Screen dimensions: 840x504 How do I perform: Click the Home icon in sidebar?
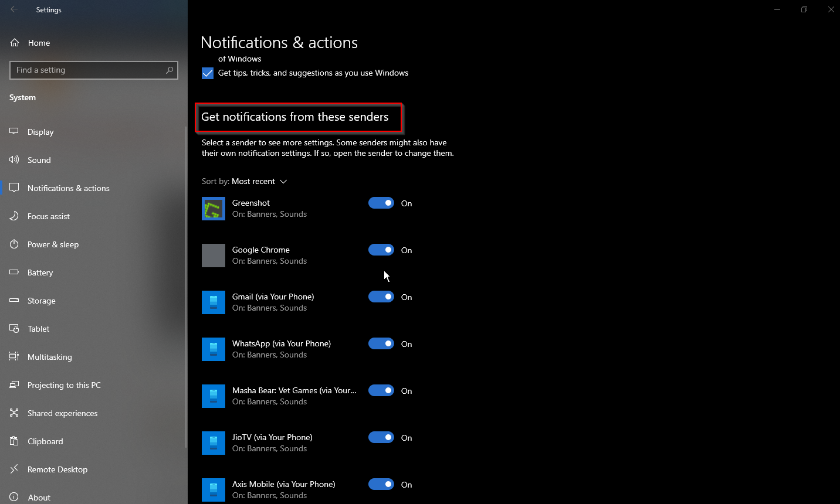[15, 43]
